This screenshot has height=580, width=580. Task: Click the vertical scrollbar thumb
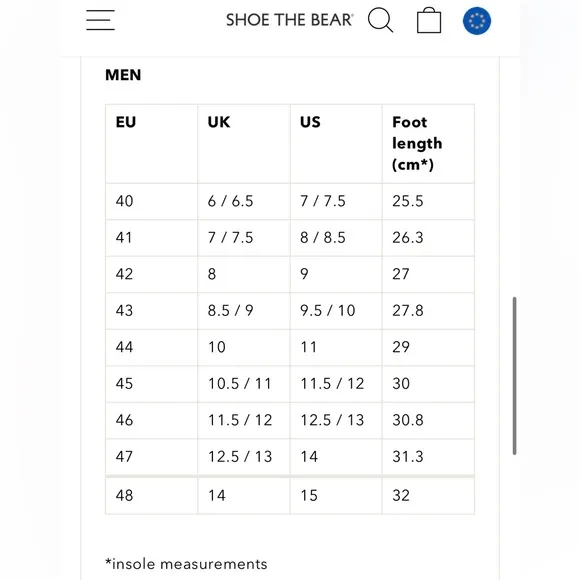click(514, 375)
